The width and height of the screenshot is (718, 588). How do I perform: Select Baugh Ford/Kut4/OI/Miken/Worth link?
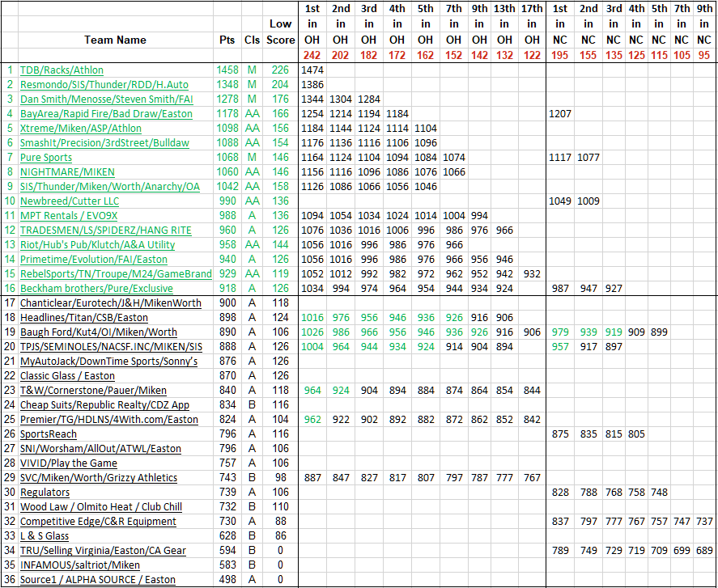pos(99,332)
